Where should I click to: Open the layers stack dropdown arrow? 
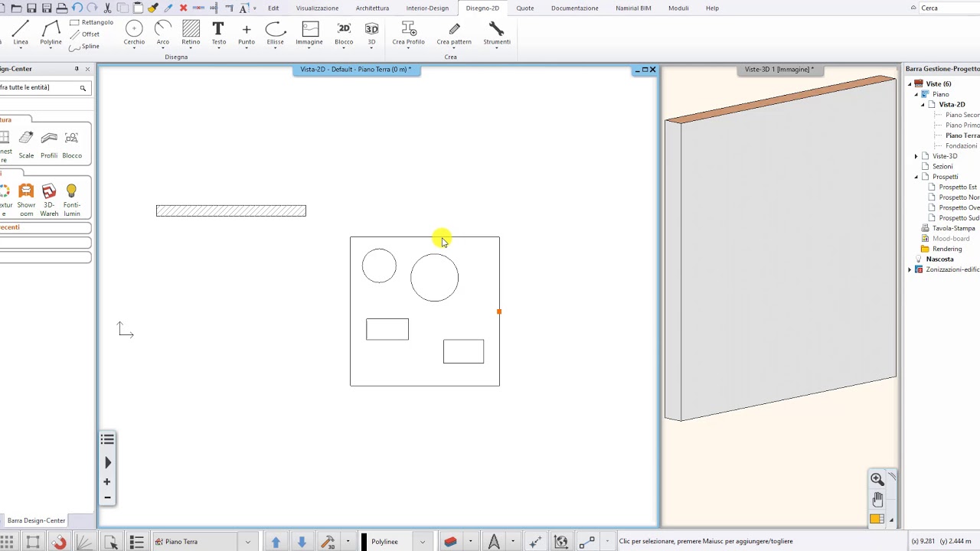click(x=470, y=542)
